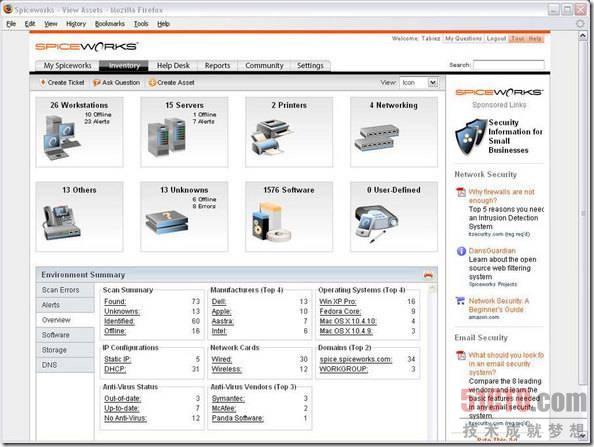Click the WORKGROUP domain link
The width and height of the screenshot is (594, 447).
coord(344,369)
